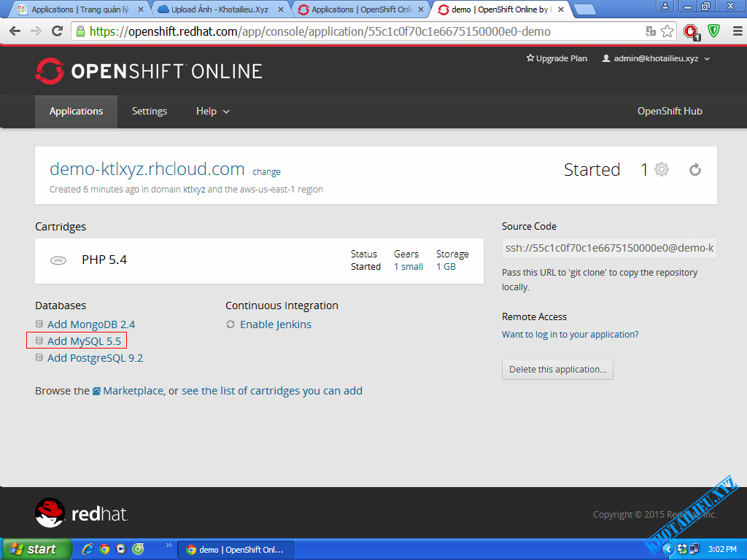This screenshot has width=747, height=560.
Task: Expand the Help dropdown menu
Action: [212, 111]
